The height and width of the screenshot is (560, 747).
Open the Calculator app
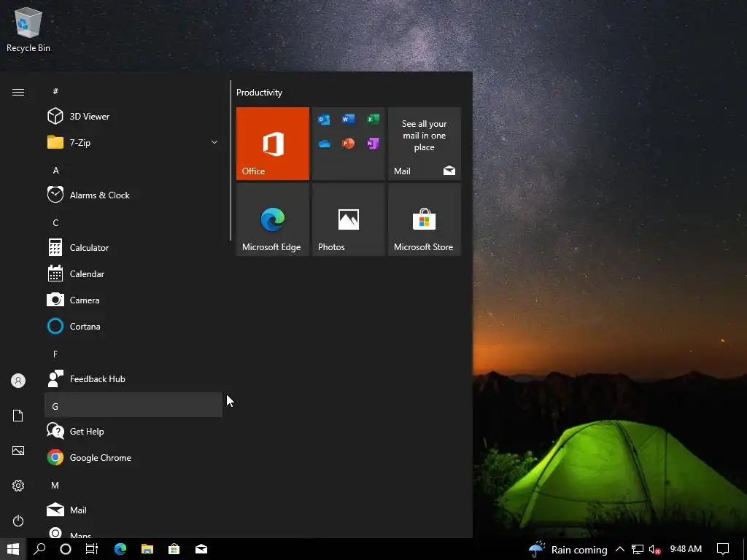(x=133, y=247)
